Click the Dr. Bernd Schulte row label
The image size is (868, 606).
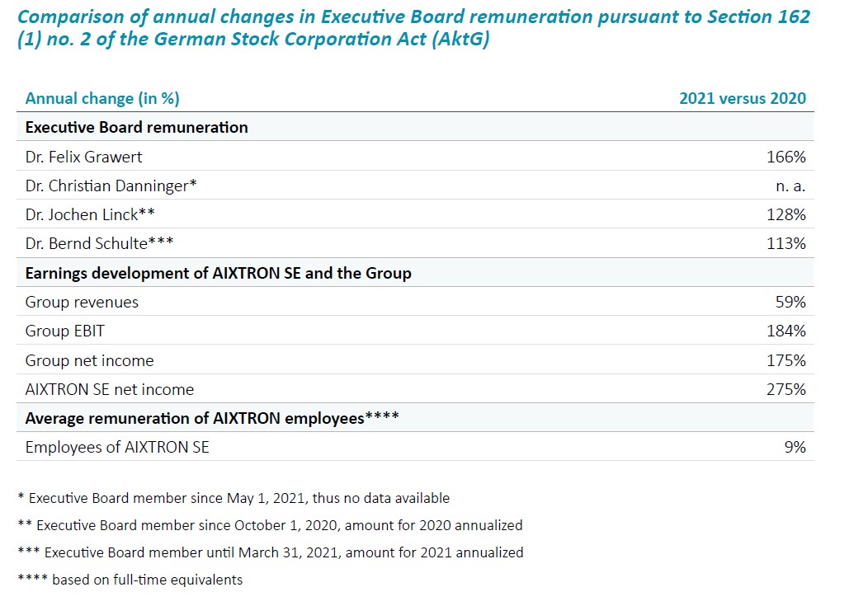[x=100, y=244]
